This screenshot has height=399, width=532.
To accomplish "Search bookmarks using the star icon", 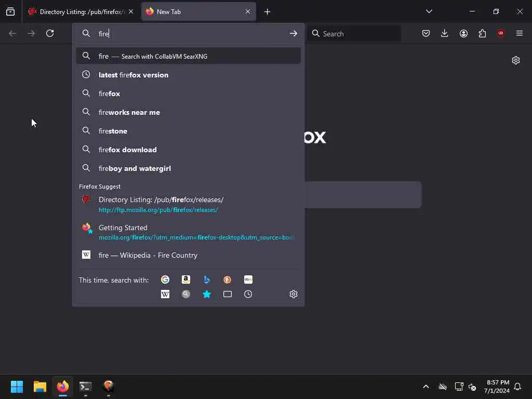I will click(x=207, y=294).
